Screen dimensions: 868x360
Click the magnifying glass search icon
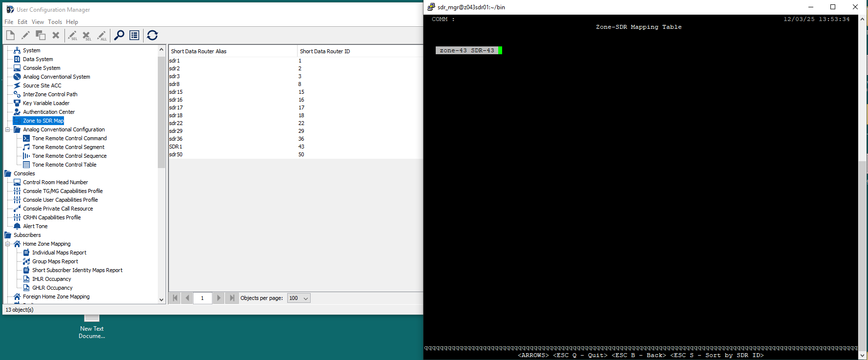pos(119,35)
